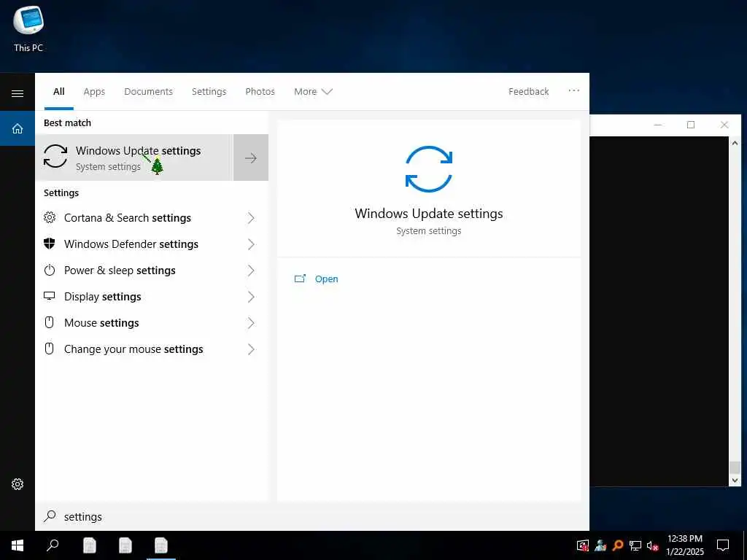Select Windows Defender settings result

pos(152,244)
